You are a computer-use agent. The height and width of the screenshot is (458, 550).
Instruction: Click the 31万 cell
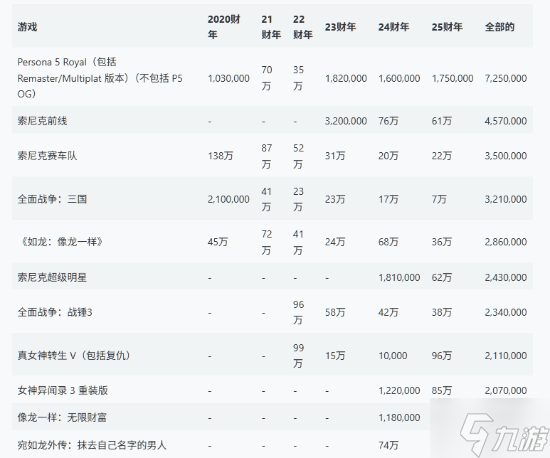point(335,156)
